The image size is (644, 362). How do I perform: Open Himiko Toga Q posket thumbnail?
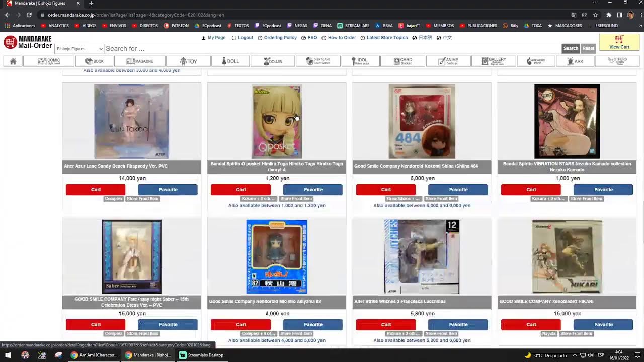(x=277, y=122)
